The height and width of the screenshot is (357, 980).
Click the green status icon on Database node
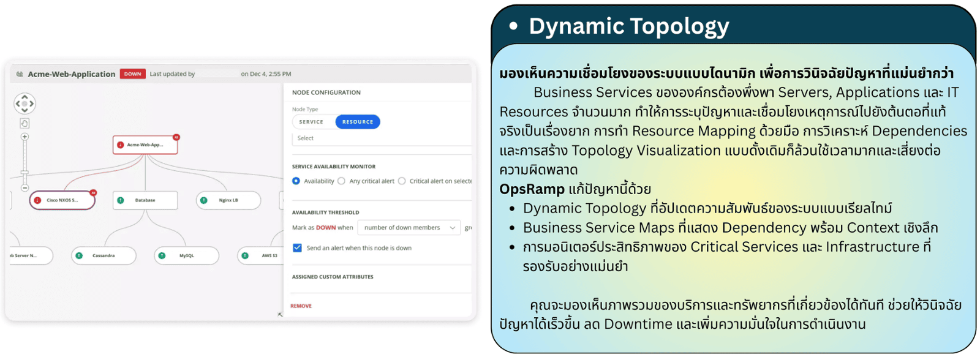[x=121, y=200]
